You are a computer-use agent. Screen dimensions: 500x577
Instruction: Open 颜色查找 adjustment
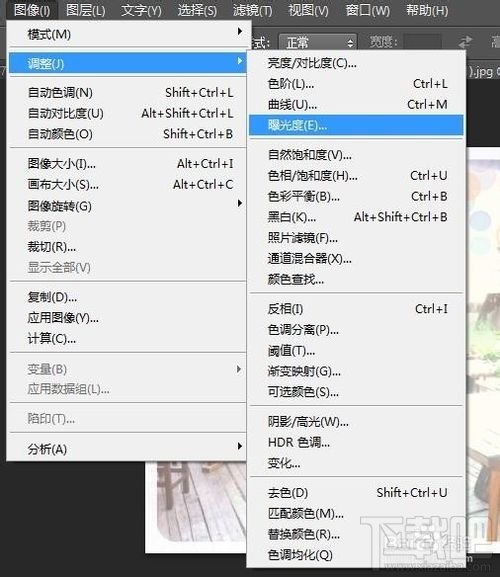click(356, 279)
